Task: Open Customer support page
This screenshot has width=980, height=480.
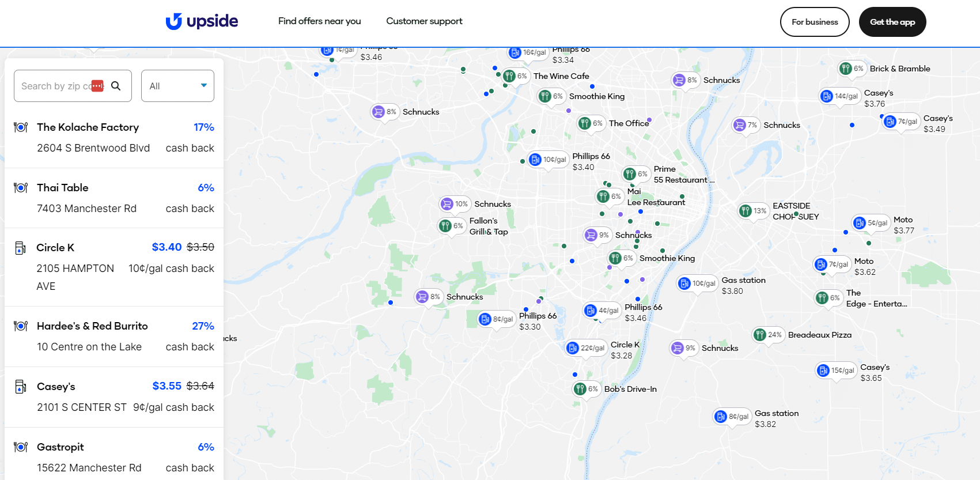Action: tap(424, 21)
